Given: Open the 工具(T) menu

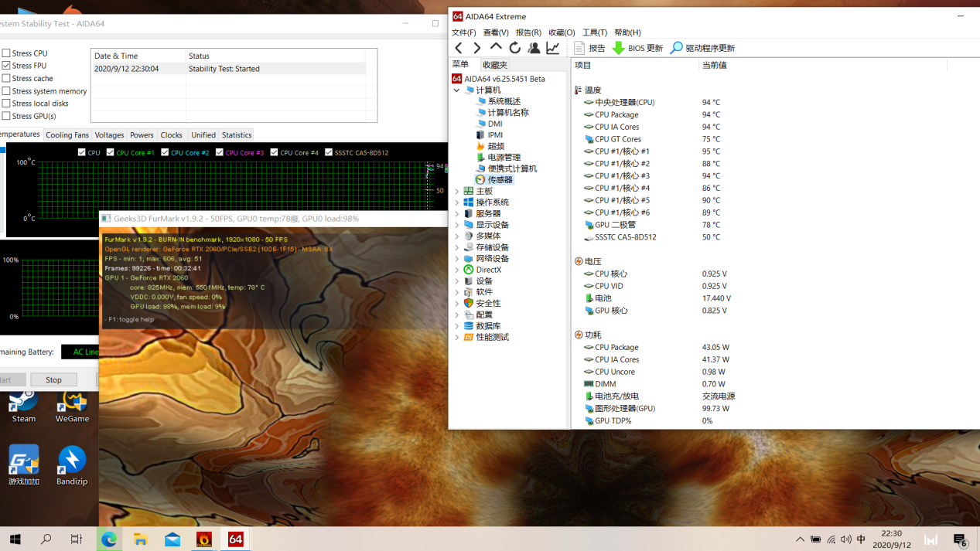Looking at the screenshot, I should coord(595,32).
